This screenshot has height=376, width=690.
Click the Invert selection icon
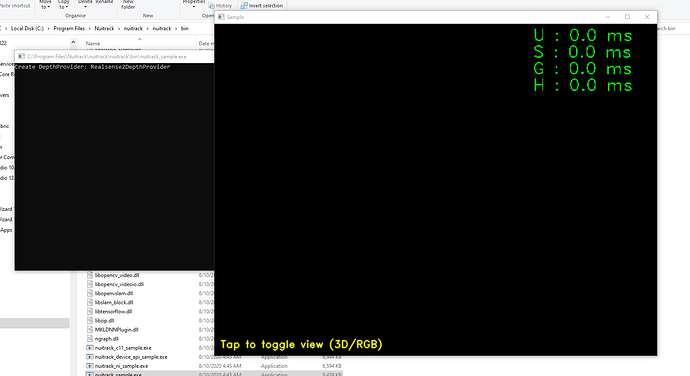(x=244, y=6)
